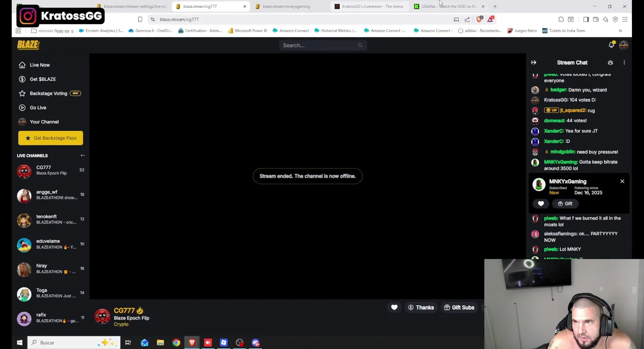
Task: Open Task View on the taskbar
Action: pos(128,343)
